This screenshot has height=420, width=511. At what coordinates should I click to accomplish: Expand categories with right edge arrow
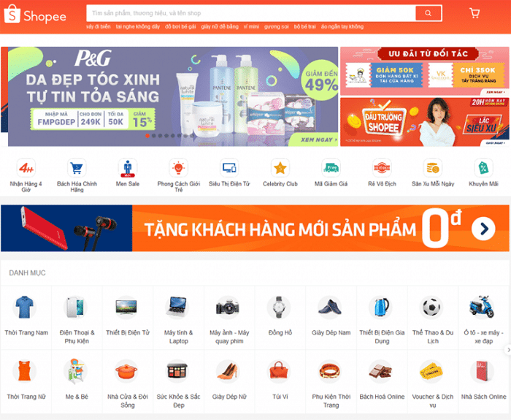pyautogui.click(x=508, y=350)
